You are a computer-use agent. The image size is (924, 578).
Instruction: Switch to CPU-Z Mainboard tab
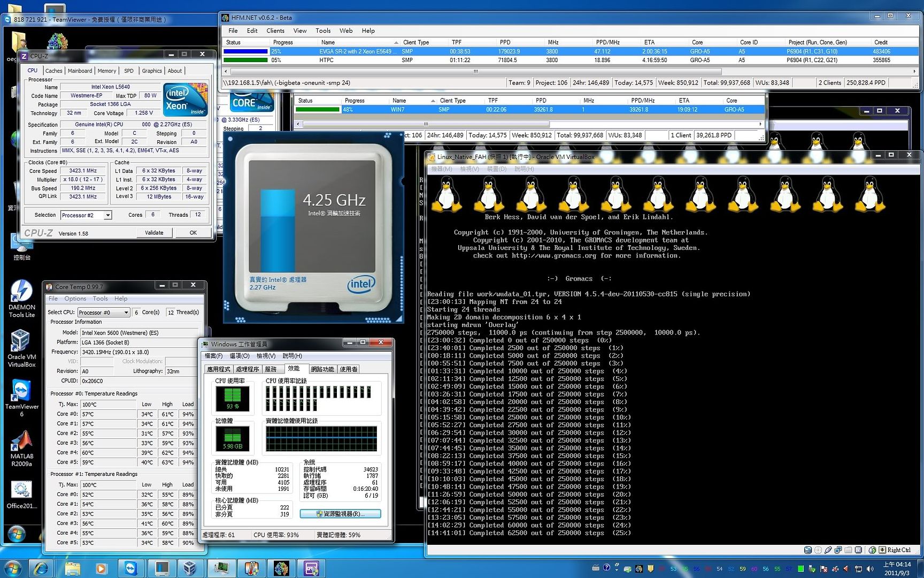pyautogui.click(x=80, y=71)
